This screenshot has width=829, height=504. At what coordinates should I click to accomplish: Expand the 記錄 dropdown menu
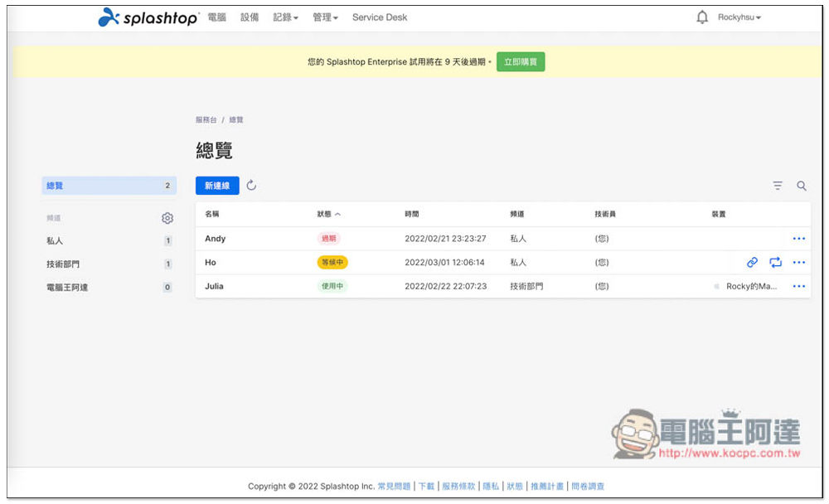click(x=285, y=17)
